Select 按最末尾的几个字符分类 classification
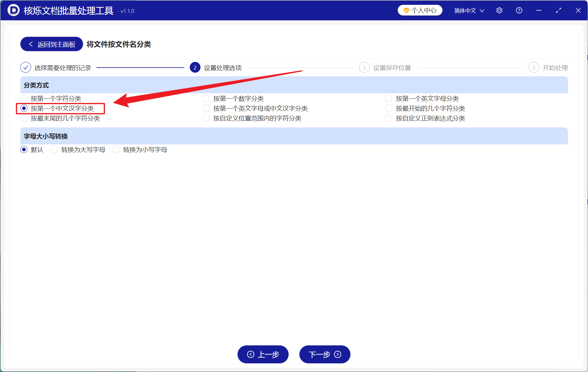 click(x=24, y=118)
